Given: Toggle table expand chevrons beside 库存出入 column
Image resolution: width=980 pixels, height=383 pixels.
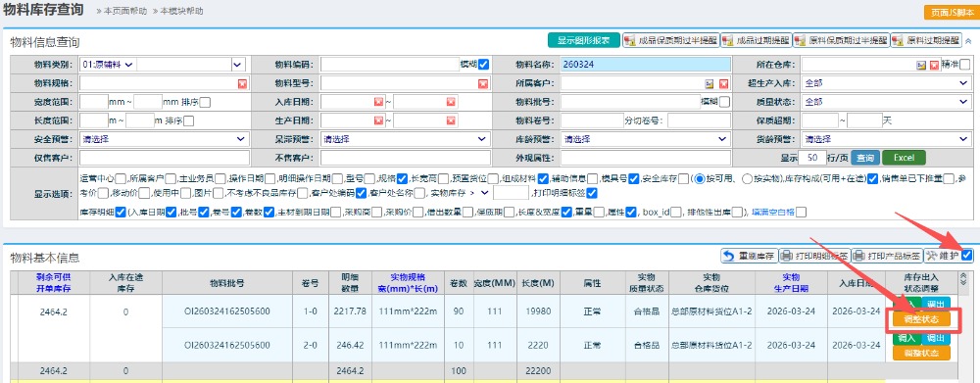Looking at the screenshot, I should (x=963, y=278).
